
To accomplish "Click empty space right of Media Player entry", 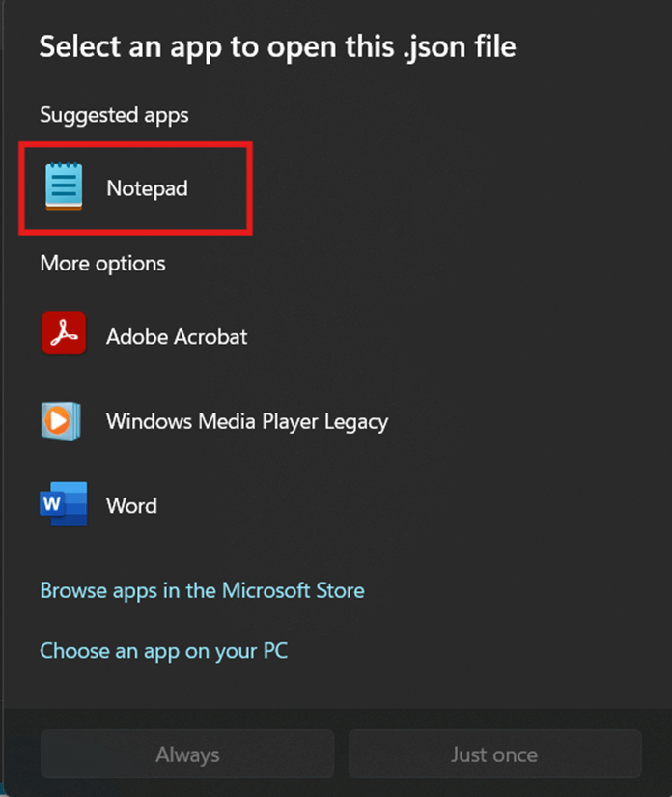I will pos(531,422).
